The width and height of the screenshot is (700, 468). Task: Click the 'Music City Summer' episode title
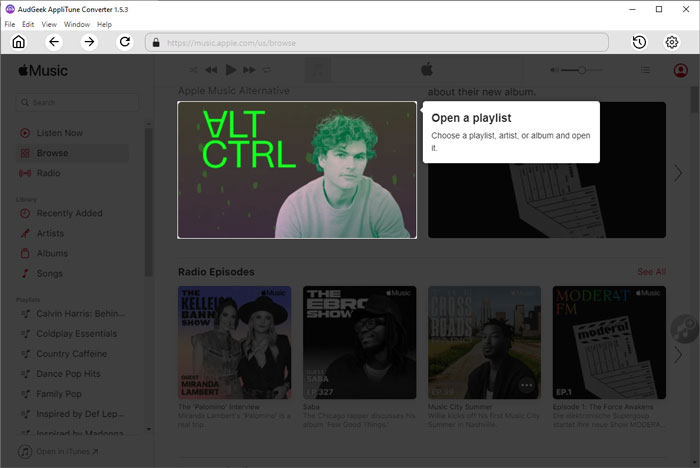(460, 407)
